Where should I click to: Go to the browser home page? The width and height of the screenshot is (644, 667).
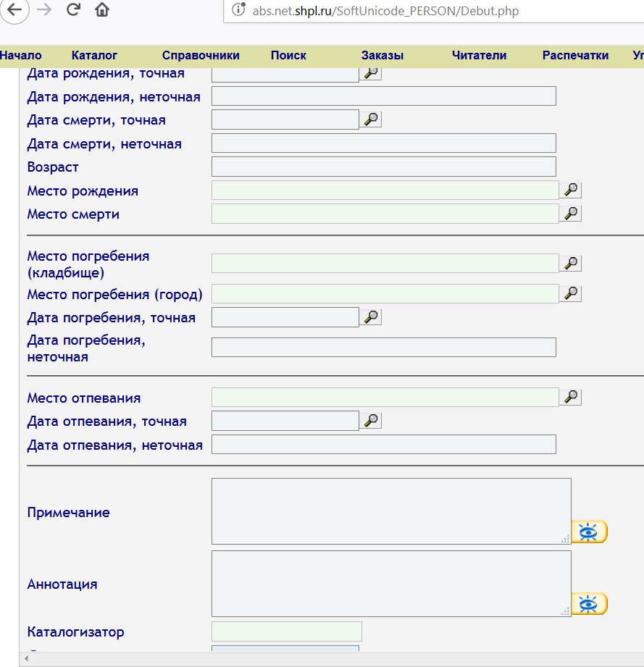tap(102, 10)
